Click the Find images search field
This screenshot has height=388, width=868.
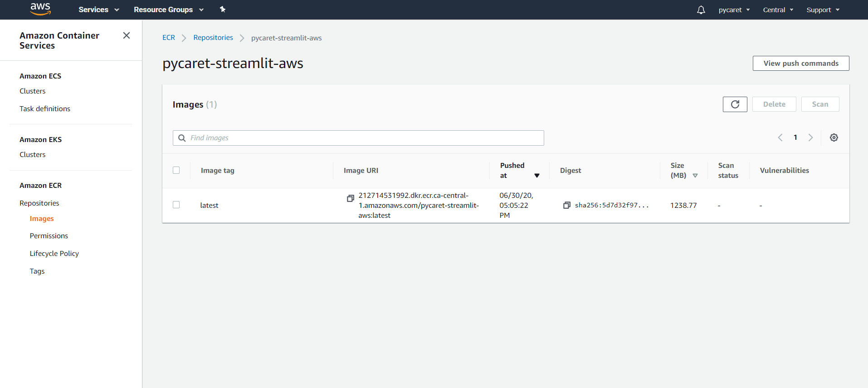358,138
